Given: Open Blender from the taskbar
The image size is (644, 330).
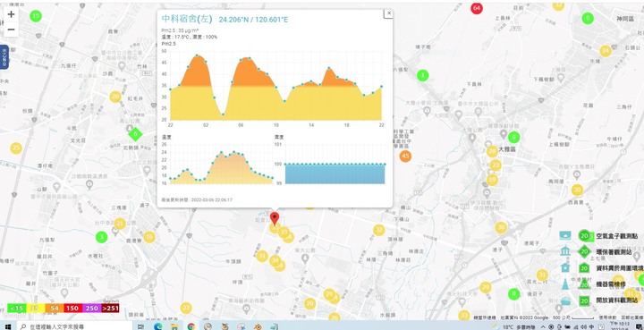Looking at the screenshot, I should pyautogui.click(x=257, y=326).
